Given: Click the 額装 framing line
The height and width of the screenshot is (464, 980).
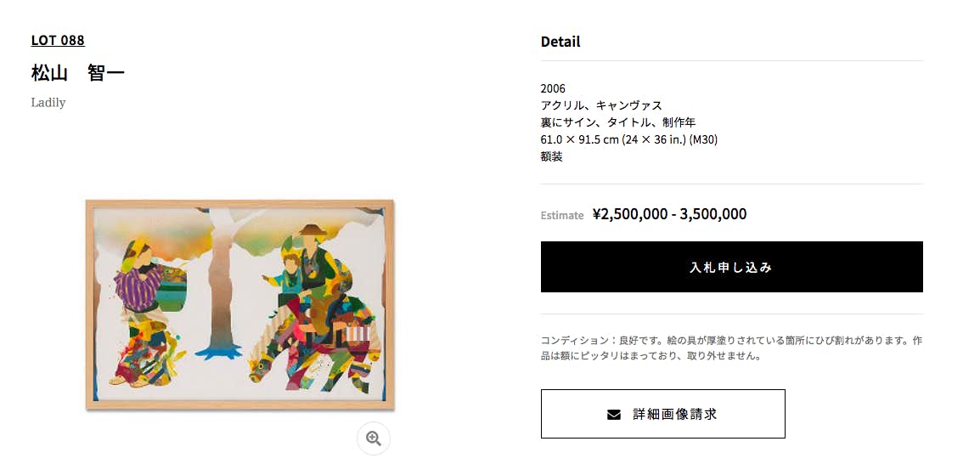Looking at the screenshot, I should coord(552,156).
